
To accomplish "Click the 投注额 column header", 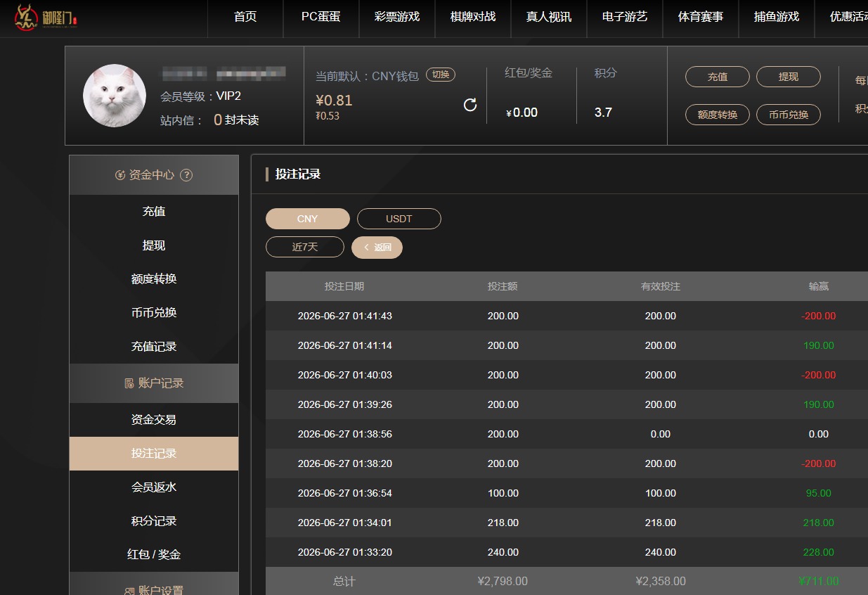I will click(x=503, y=287).
